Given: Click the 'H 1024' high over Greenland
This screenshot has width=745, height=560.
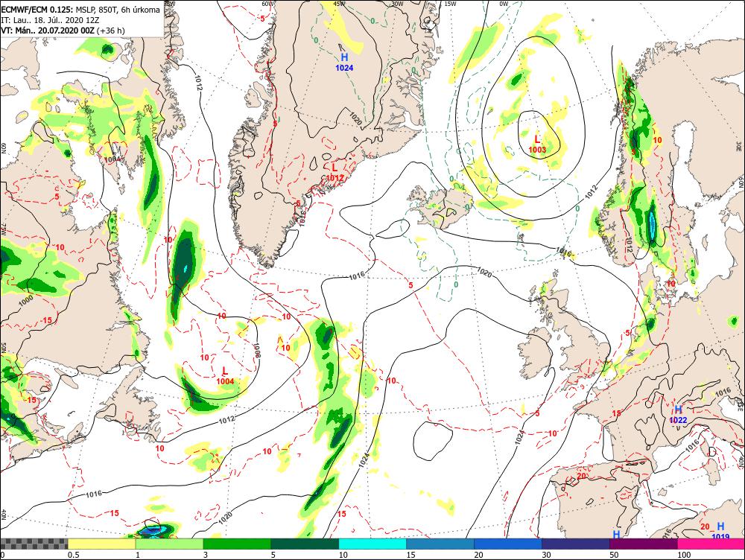Looking at the screenshot, I should (344, 63).
